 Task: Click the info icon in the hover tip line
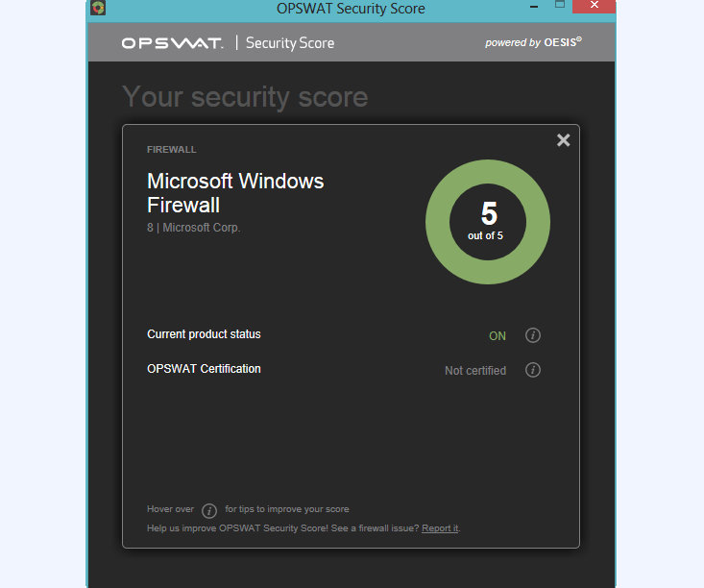209,510
